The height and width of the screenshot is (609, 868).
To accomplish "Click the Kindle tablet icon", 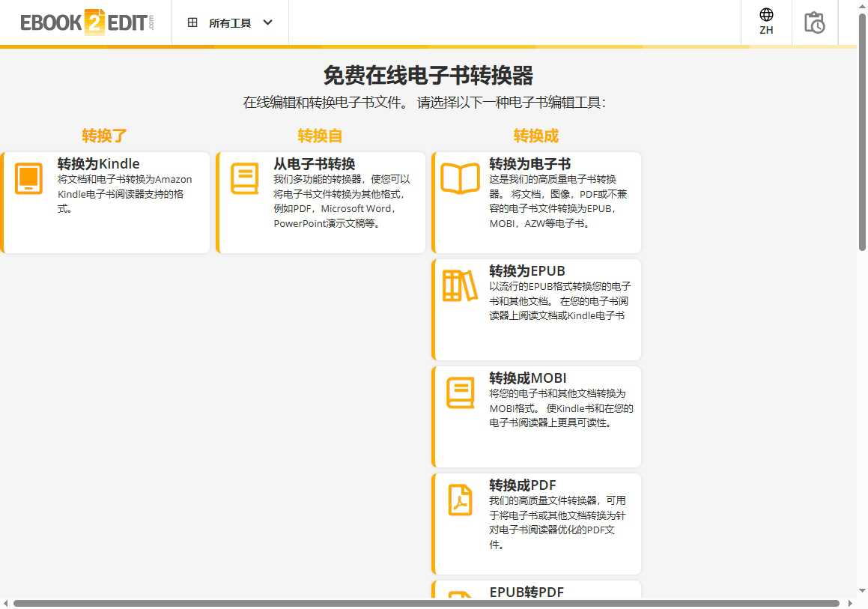I will (x=28, y=178).
